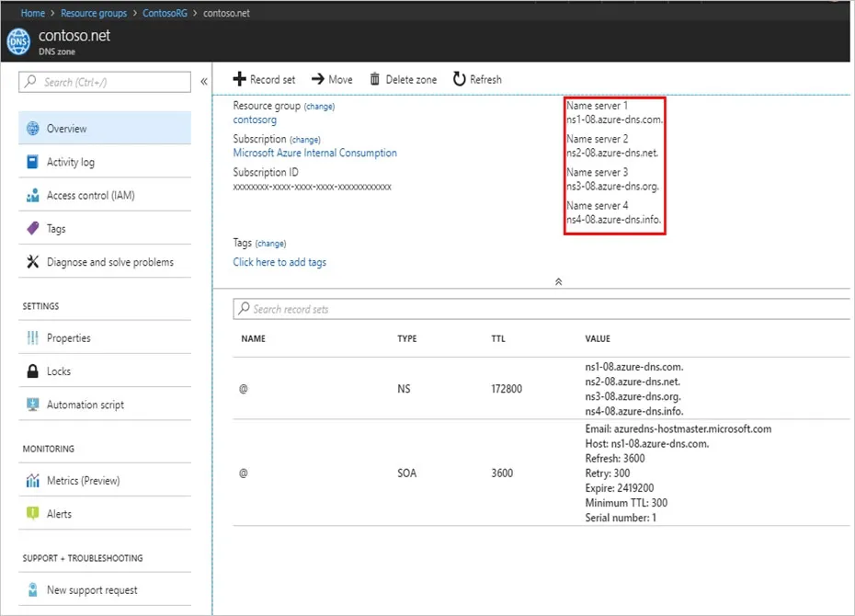Click the Delete zone trash icon
The image size is (855, 616).
[374, 79]
